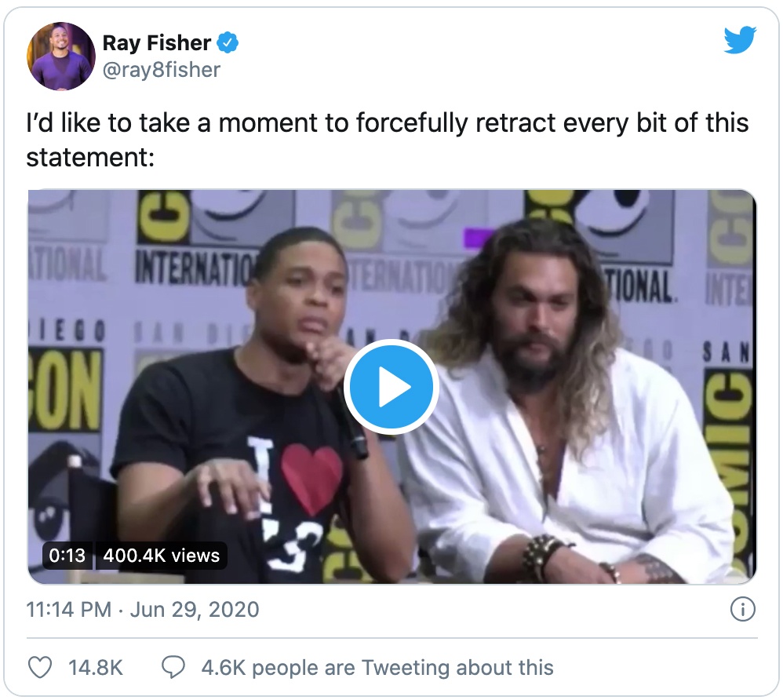Click the 400.4K views label

click(x=161, y=556)
